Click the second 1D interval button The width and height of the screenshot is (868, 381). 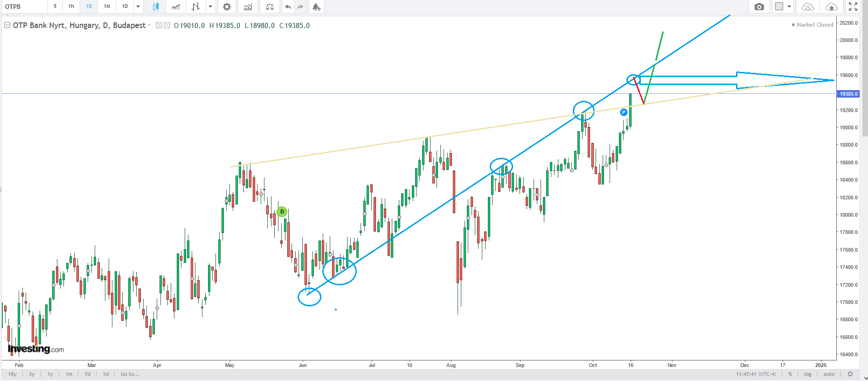(125, 7)
